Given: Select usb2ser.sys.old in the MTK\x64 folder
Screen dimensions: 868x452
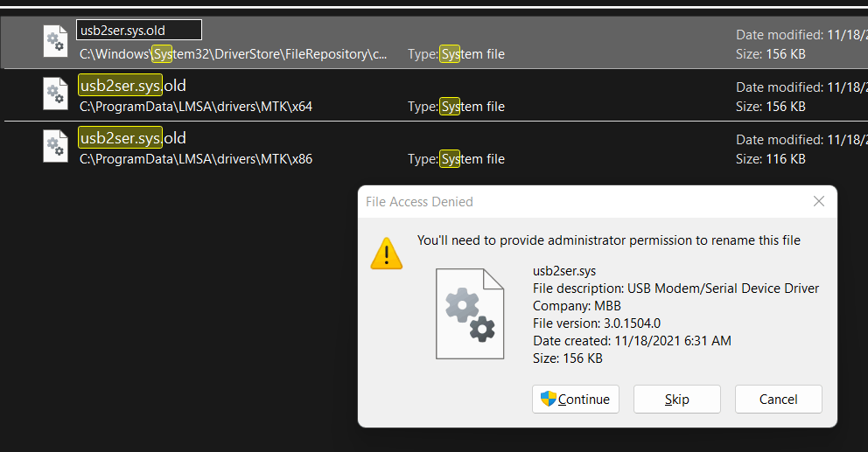Looking at the screenshot, I should click(132, 86).
